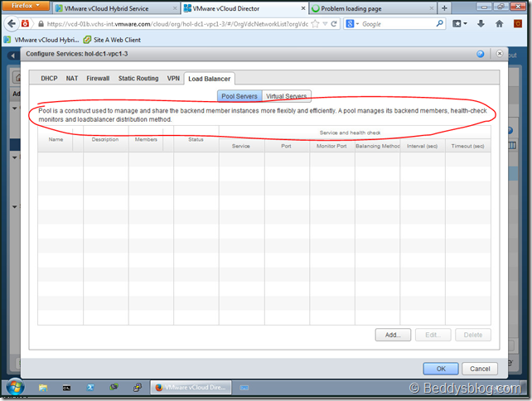Click the Monitor Port column header
This screenshot has width=532, height=401.
coord(331,146)
